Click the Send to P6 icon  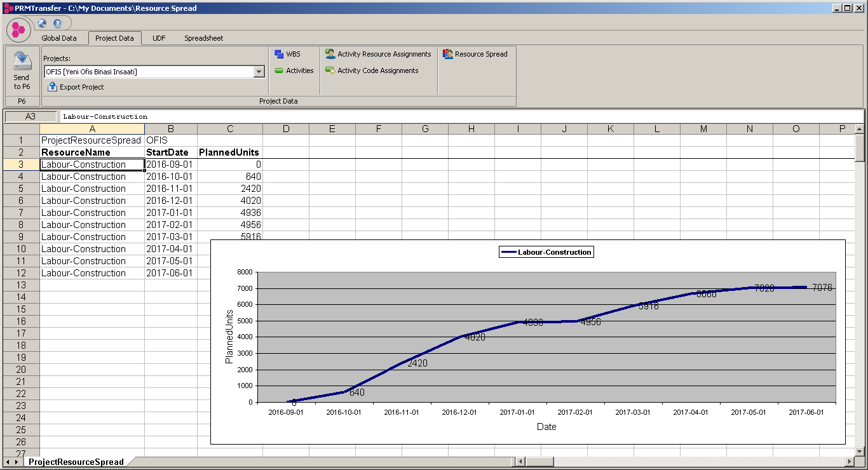point(21,62)
